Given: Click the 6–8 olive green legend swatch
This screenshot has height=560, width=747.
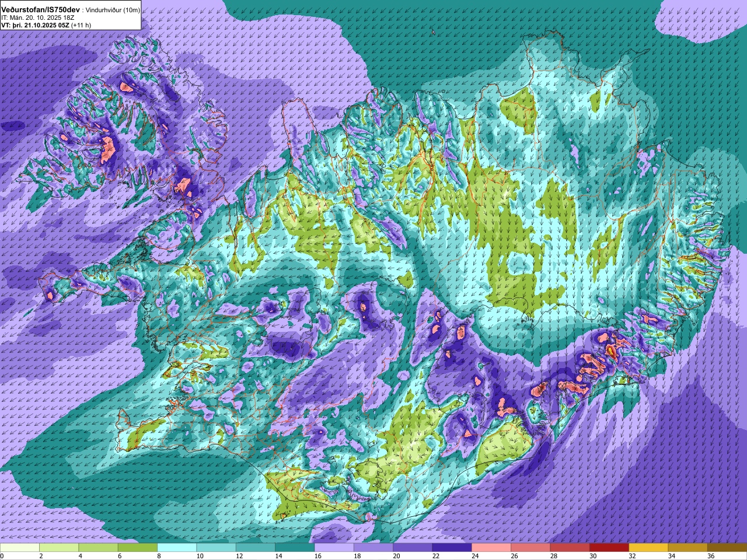Looking at the screenshot, I should pos(138,548).
